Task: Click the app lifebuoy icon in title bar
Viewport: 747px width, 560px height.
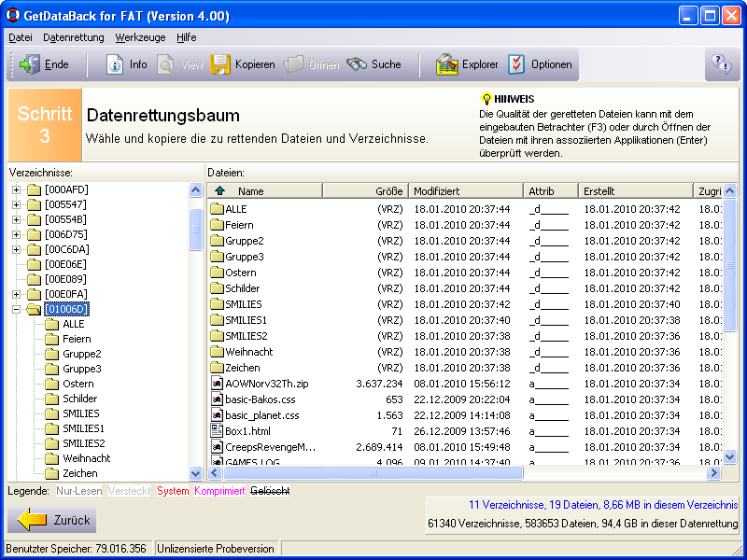Action: 13,15
